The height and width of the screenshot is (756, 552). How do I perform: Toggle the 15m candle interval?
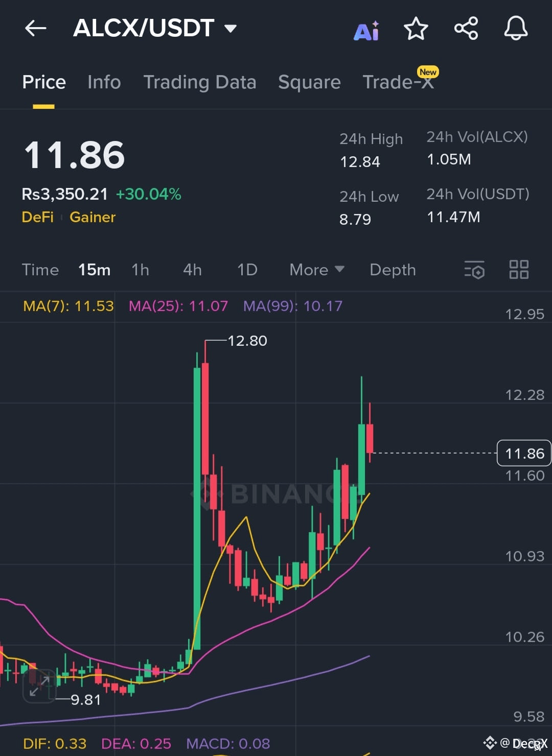pos(94,270)
